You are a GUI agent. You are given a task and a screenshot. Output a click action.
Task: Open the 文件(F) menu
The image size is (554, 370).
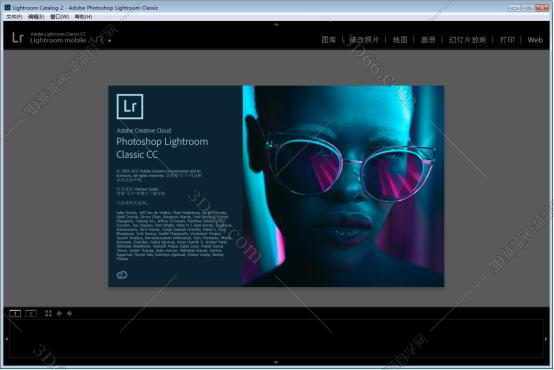(x=14, y=17)
